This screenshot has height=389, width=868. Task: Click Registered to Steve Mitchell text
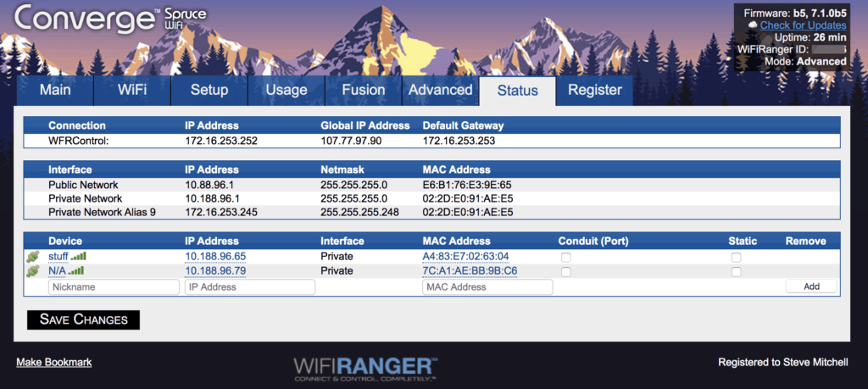(x=782, y=363)
